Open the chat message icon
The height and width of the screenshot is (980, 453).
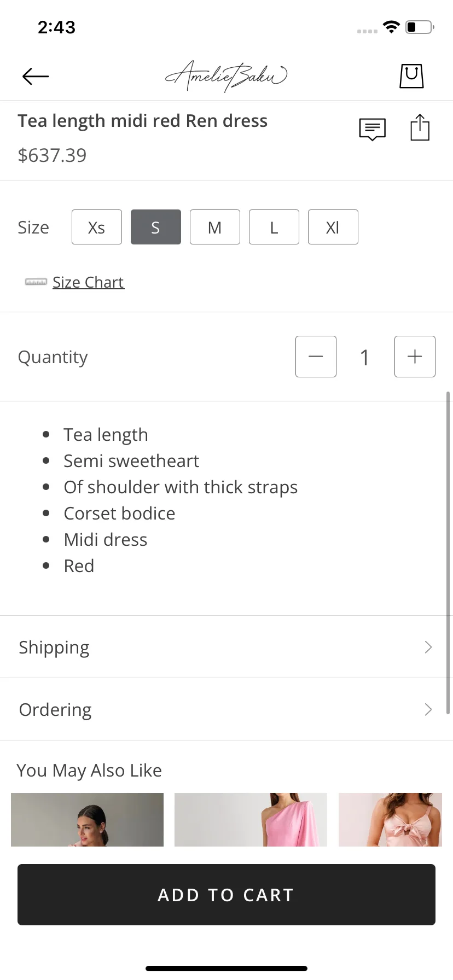point(373,129)
